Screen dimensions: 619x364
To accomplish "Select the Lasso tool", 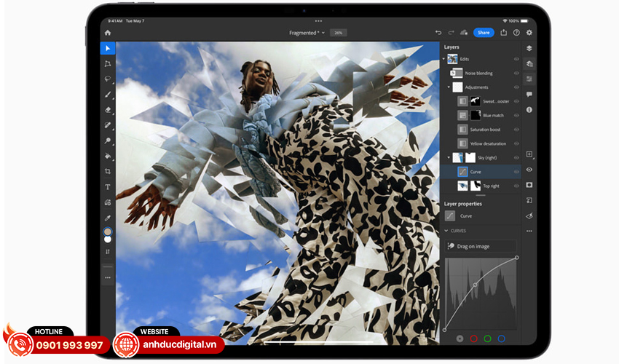I will (108, 79).
